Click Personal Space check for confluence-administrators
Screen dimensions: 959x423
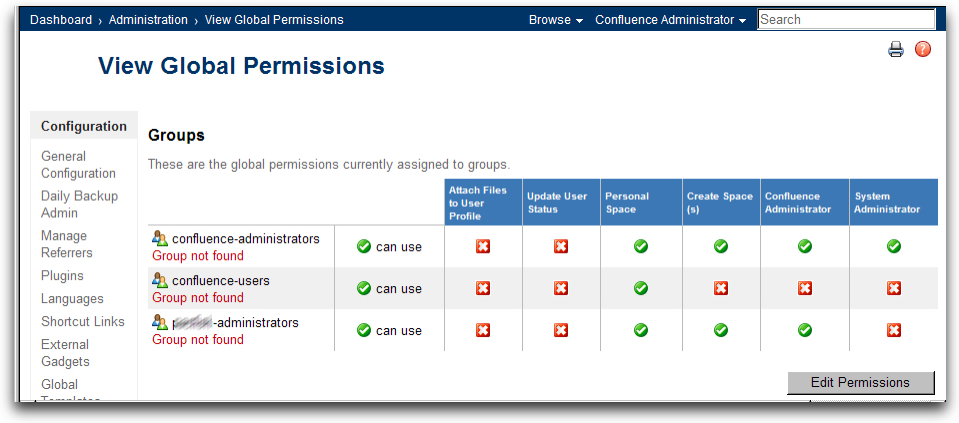click(641, 246)
